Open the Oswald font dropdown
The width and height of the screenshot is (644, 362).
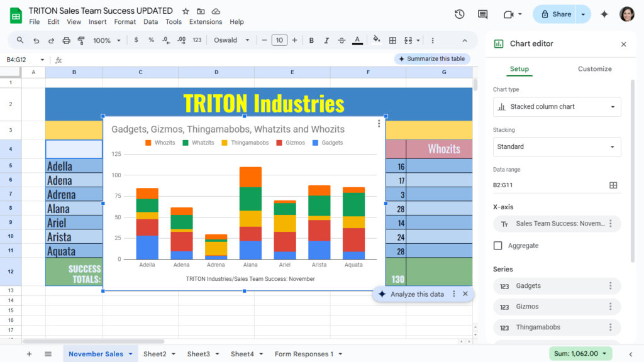coord(231,40)
